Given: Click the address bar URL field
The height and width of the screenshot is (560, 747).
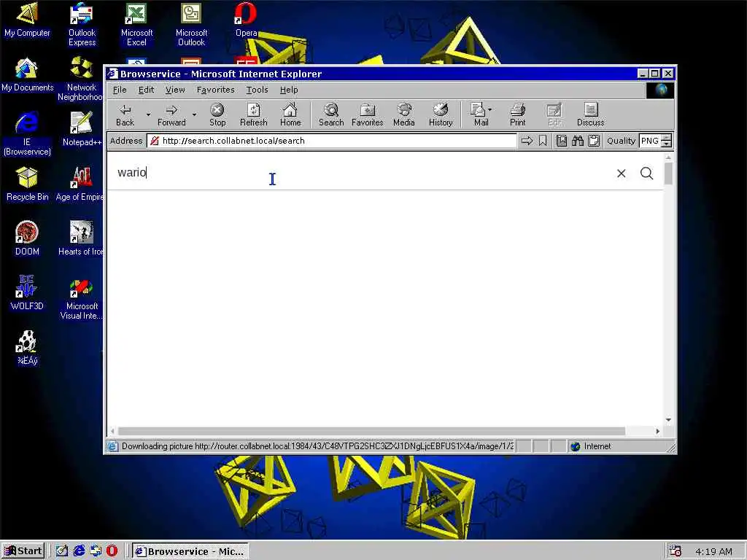Looking at the screenshot, I should coord(332,141).
